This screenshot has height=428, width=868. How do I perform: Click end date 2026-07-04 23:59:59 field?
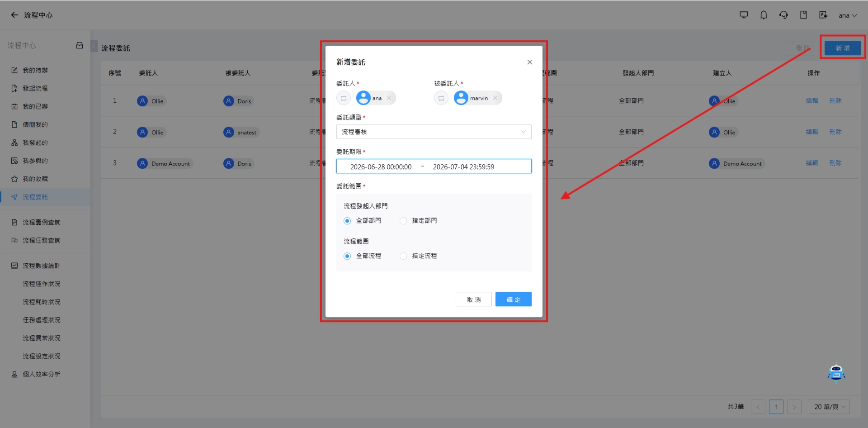[463, 166]
